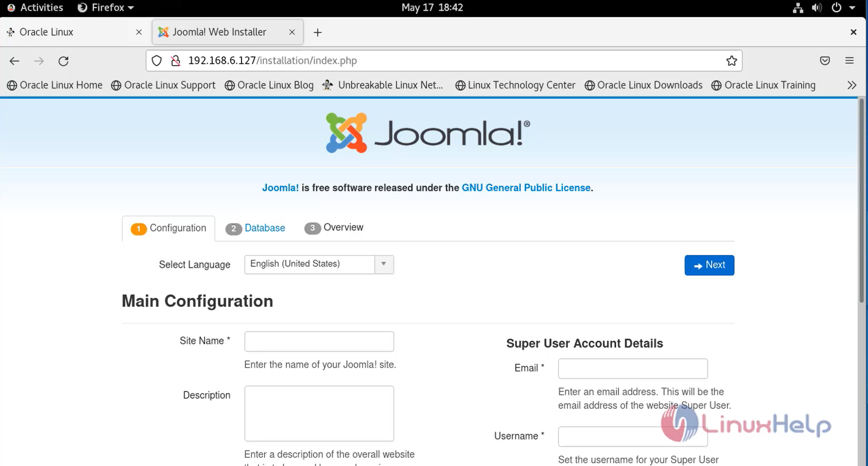Open the Unbreakable Linux Network bookmark

(x=383, y=85)
